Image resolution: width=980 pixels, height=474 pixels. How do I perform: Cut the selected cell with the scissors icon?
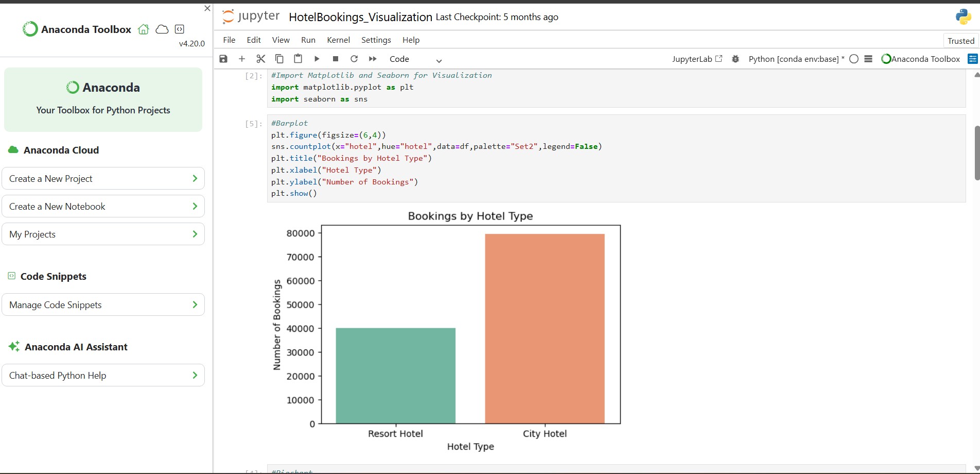(261, 59)
